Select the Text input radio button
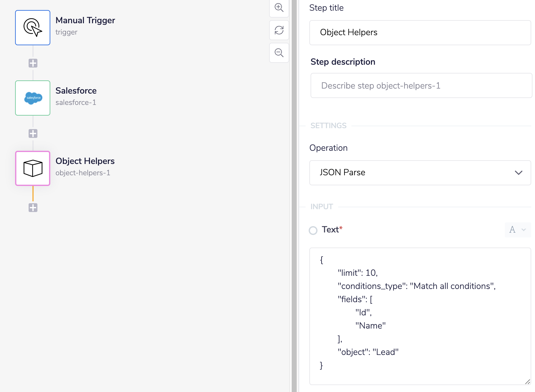This screenshot has width=535, height=392. 313,230
